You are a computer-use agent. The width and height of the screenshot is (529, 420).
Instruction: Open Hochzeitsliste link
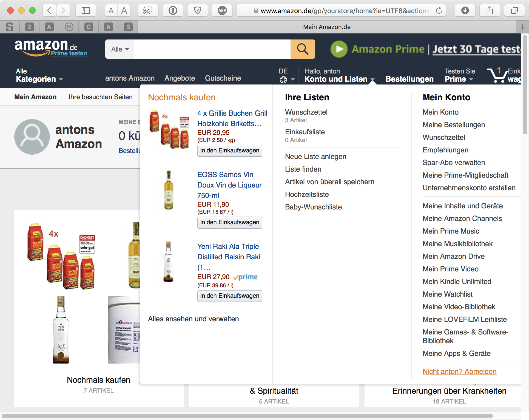coord(307,194)
